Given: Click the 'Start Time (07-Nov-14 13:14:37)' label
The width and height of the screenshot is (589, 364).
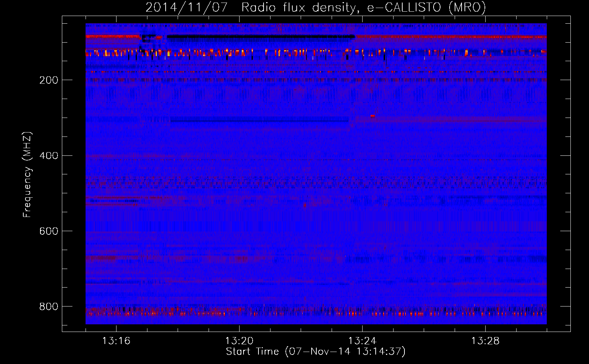Looking at the screenshot, I should [316, 352].
